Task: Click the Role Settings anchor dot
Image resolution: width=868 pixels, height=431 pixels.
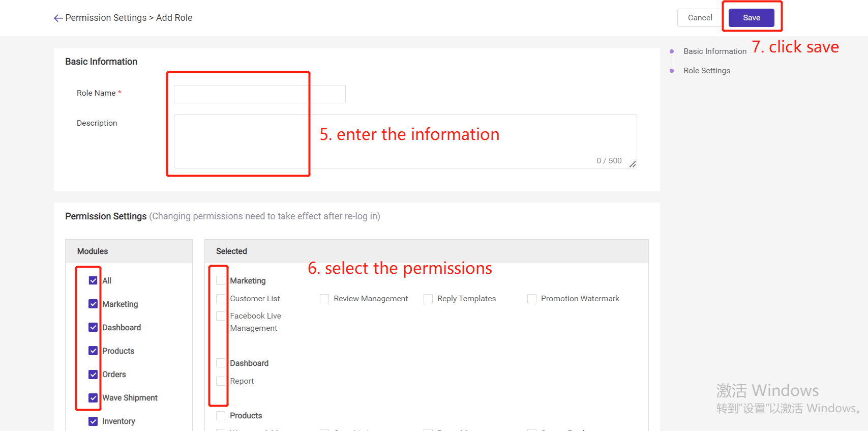Action: tap(672, 71)
